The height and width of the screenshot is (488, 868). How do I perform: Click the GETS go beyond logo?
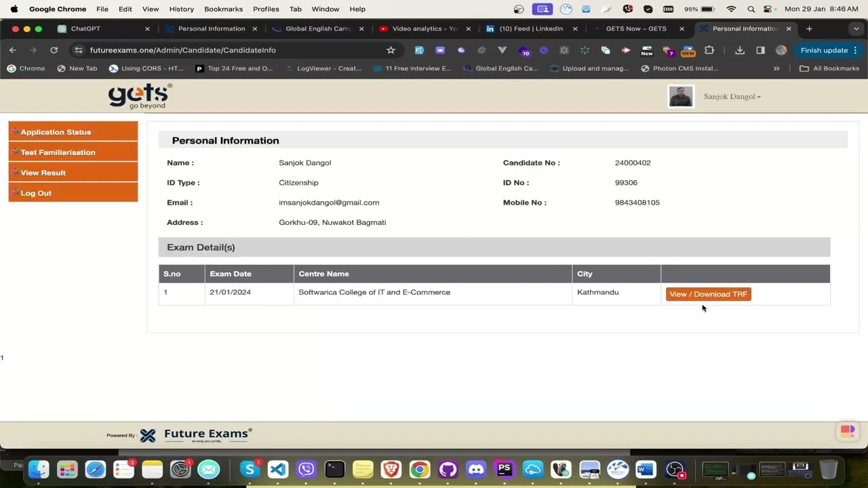pyautogui.click(x=140, y=96)
